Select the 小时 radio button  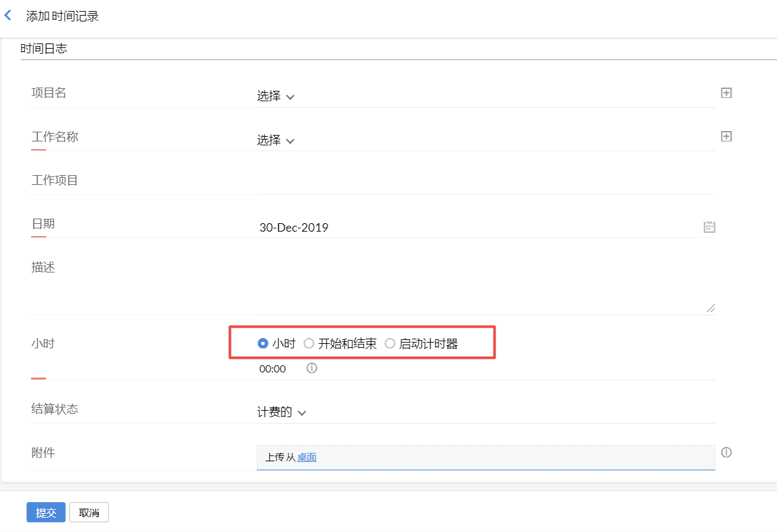263,344
